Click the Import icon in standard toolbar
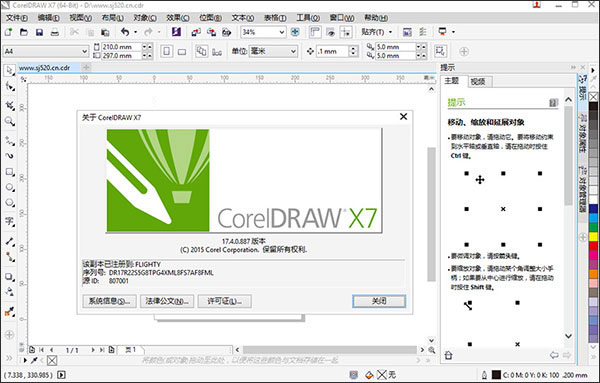The width and height of the screenshot is (600, 383). click(x=196, y=32)
